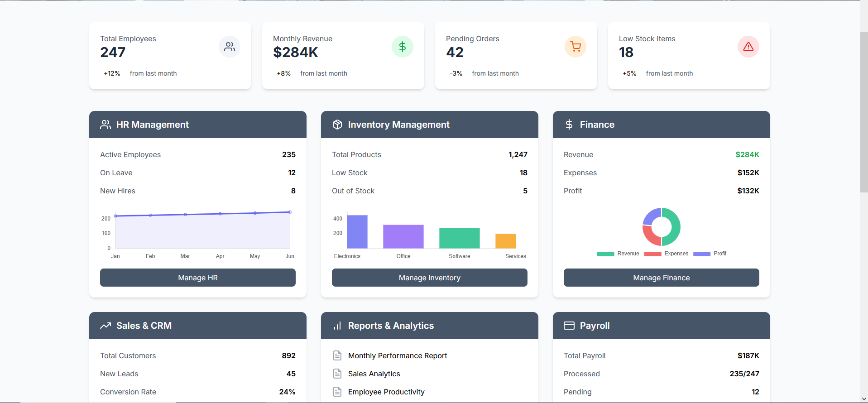Click the Software bar in inventory chart

click(460, 238)
